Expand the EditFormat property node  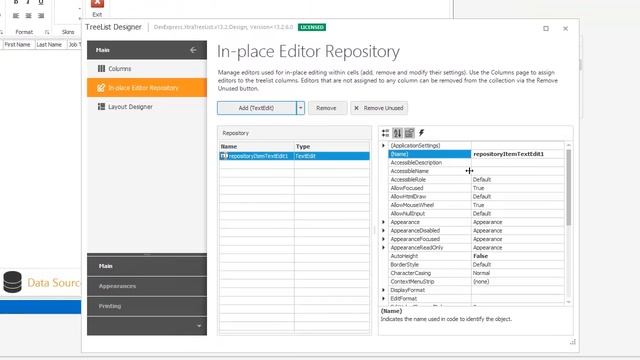(x=383, y=299)
